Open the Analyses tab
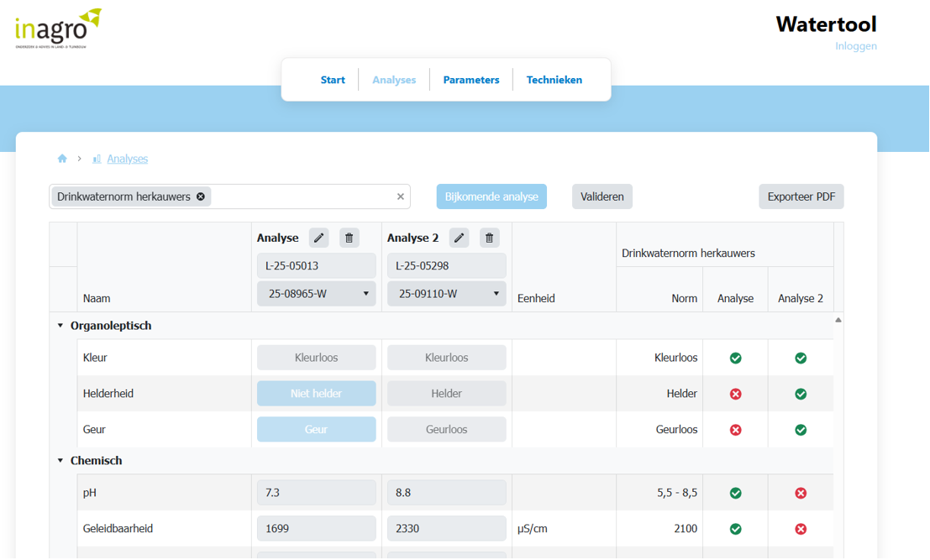 click(394, 80)
